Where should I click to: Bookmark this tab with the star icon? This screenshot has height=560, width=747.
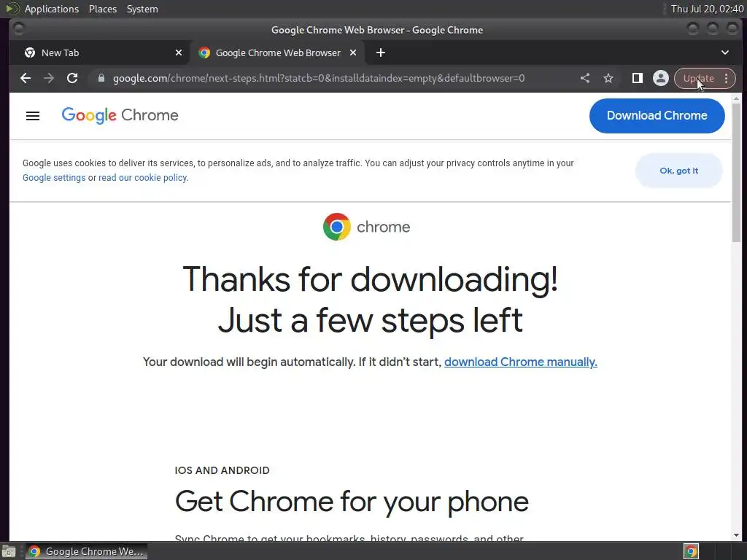pyautogui.click(x=608, y=78)
